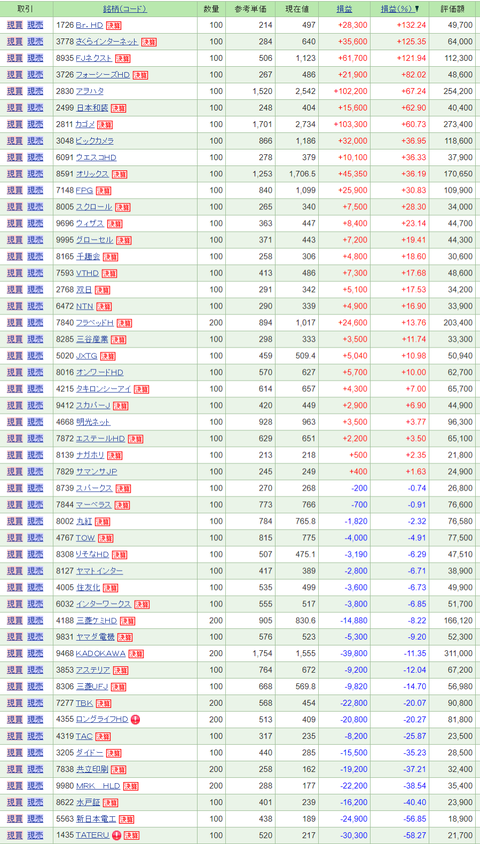Click the 決算 badge for NTN
The height and width of the screenshot is (844, 480).
(104, 307)
